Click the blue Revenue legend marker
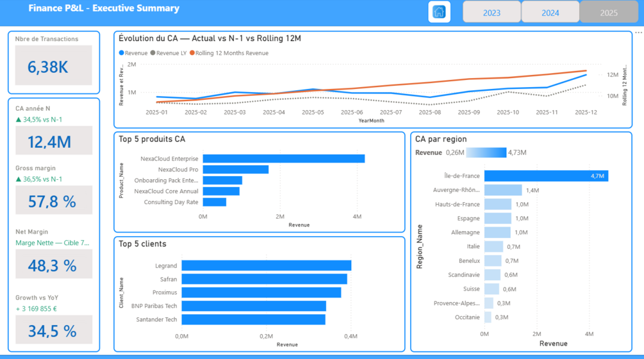644x359 pixels. (121, 53)
